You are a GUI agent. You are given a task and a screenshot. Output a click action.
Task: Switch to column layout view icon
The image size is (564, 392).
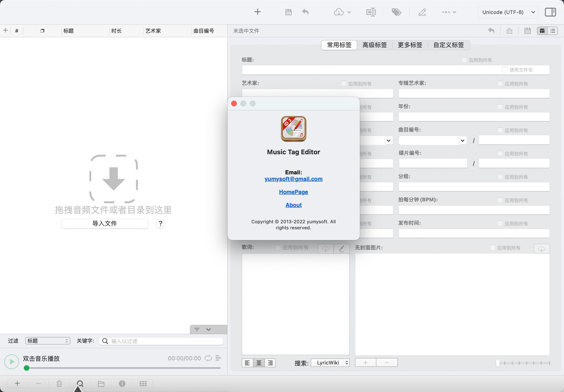(x=542, y=31)
